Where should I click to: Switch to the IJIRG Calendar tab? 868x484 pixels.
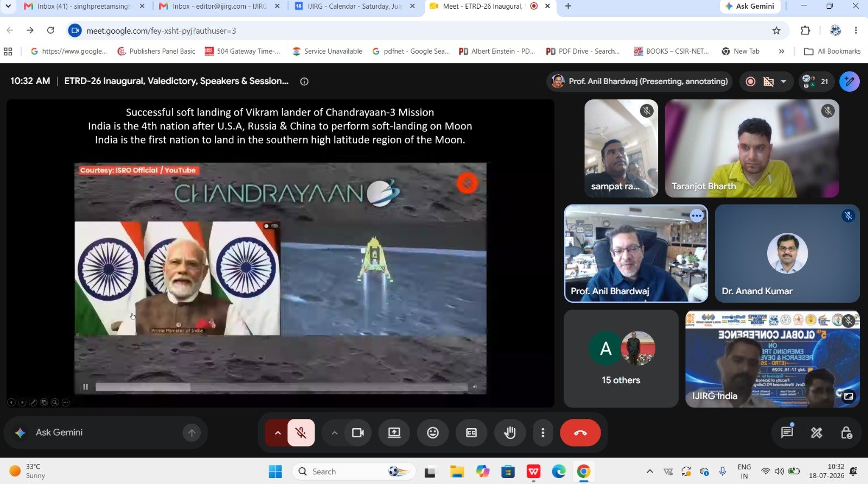pyautogui.click(x=355, y=7)
